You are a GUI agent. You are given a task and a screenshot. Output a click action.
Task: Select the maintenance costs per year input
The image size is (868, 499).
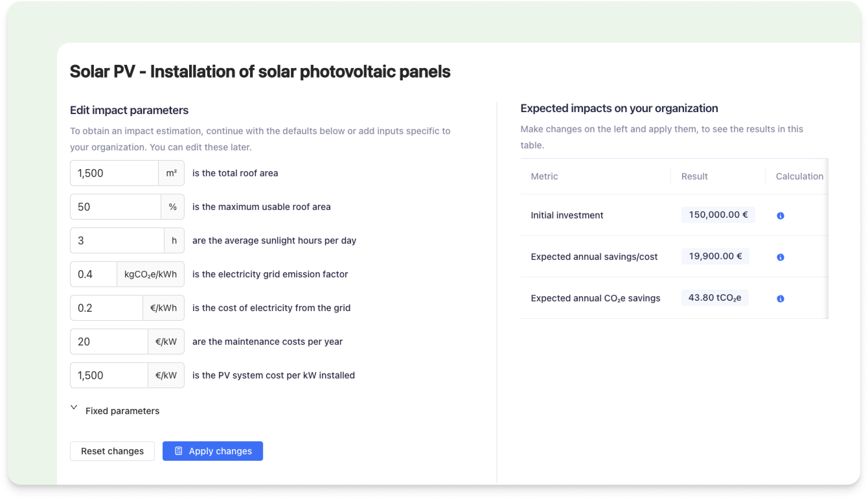point(109,341)
